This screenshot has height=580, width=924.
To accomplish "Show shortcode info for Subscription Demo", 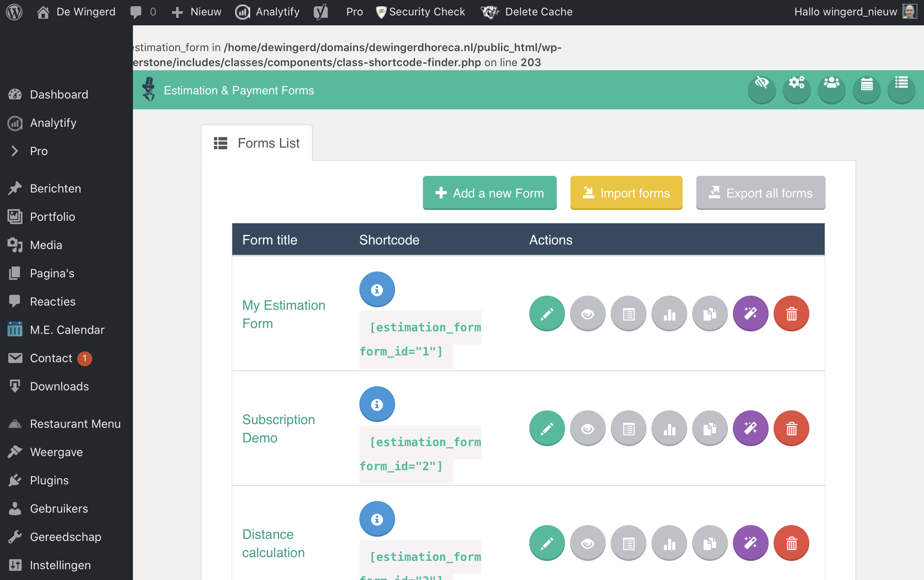I will tap(377, 404).
